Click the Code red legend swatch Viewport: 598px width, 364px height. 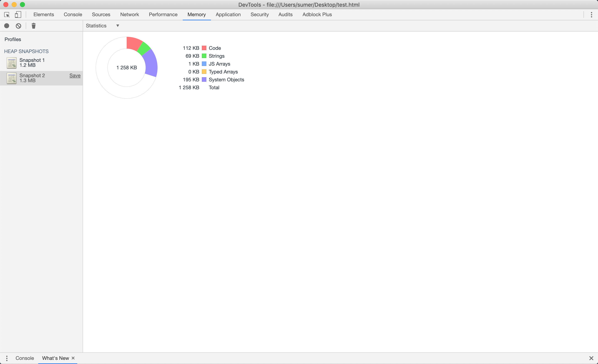(x=204, y=48)
